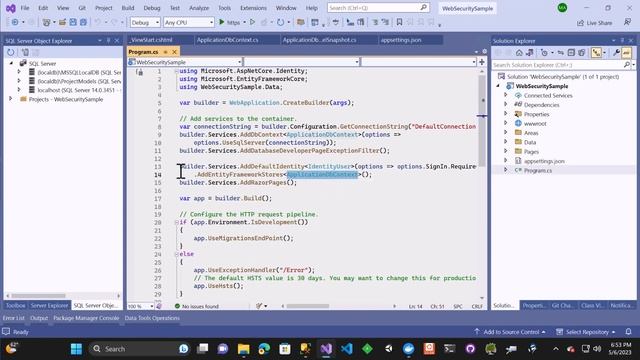Expand Projects - WebSecuritySample node
Screen dimensions: 640x360
[x=11, y=99]
